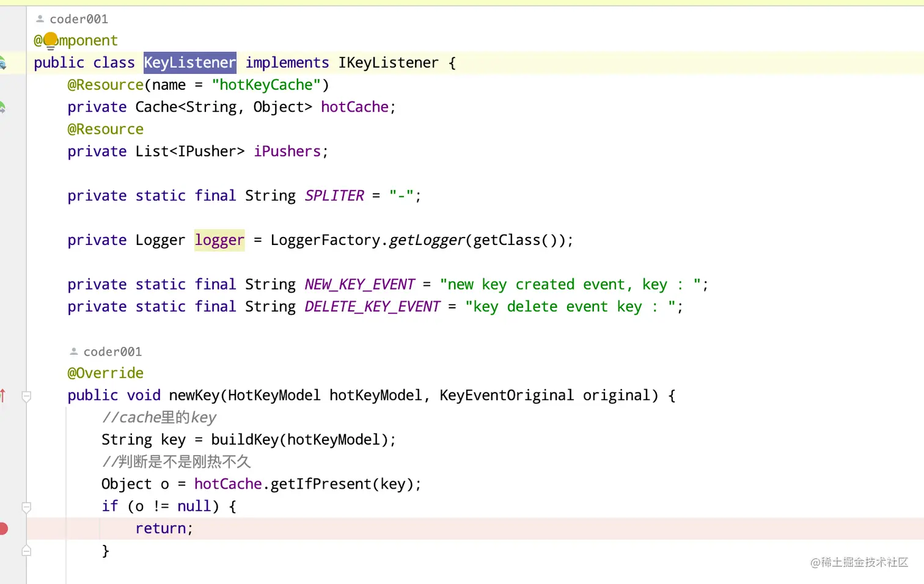Viewport: 924px width, 584px height.
Task: Click the class keyword
Action: tap(114, 62)
